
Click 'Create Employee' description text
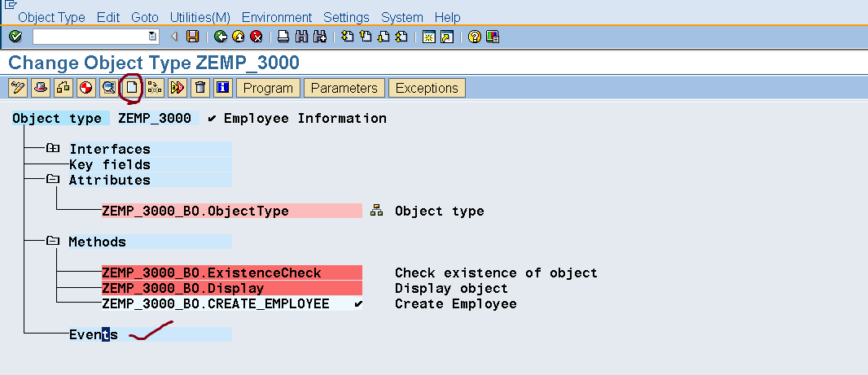pos(456,303)
